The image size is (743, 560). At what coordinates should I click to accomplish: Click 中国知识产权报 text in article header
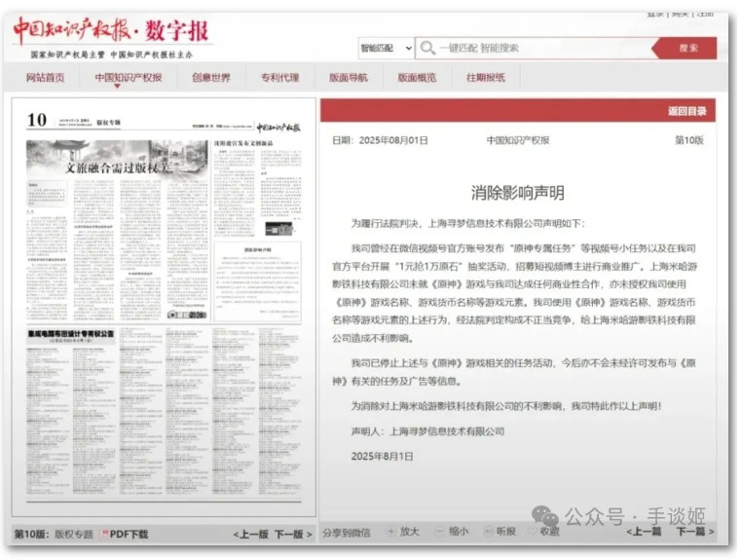[517, 140]
